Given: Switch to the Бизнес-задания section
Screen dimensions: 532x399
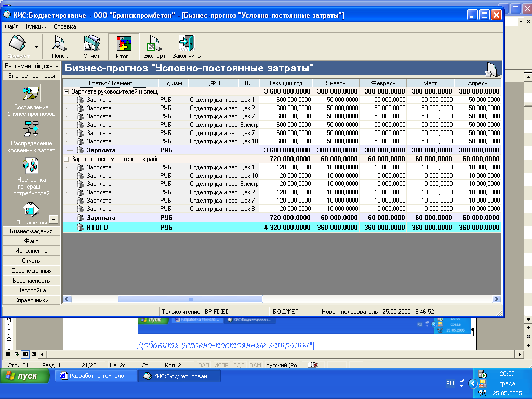Looking at the screenshot, I should point(31,231).
